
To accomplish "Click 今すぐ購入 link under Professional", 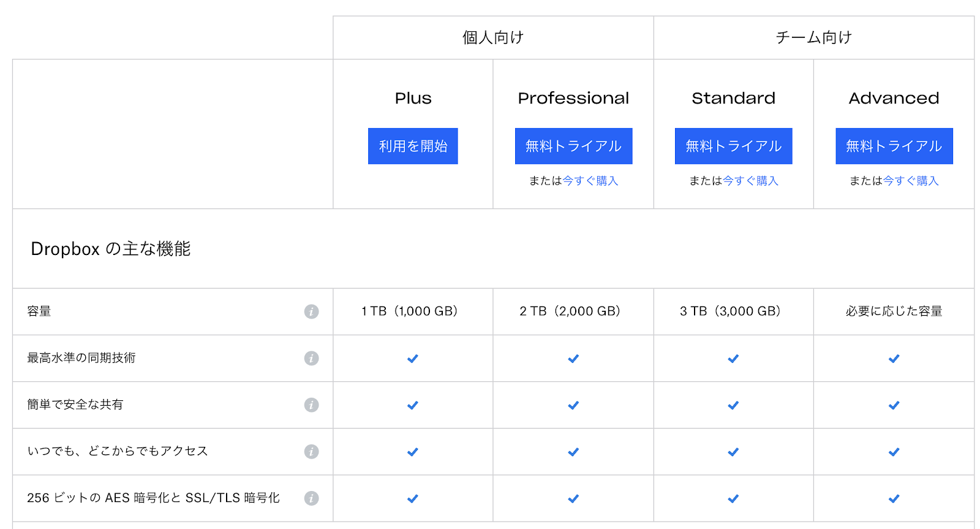I will [x=590, y=181].
